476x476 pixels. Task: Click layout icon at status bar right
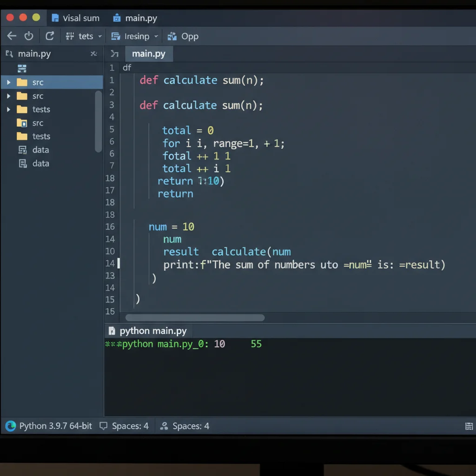pos(469,426)
